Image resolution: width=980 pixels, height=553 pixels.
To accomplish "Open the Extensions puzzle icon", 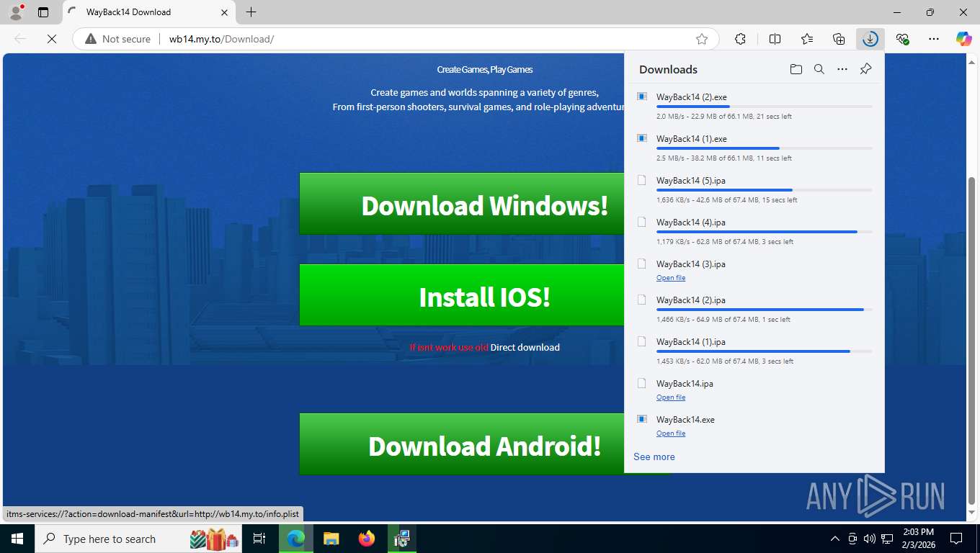I will pyautogui.click(x=740, y=39).
